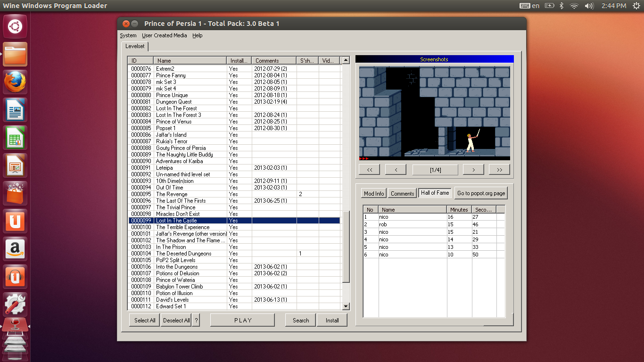
Task: Select The Revenge levelset row
Action: coord(234,194)
